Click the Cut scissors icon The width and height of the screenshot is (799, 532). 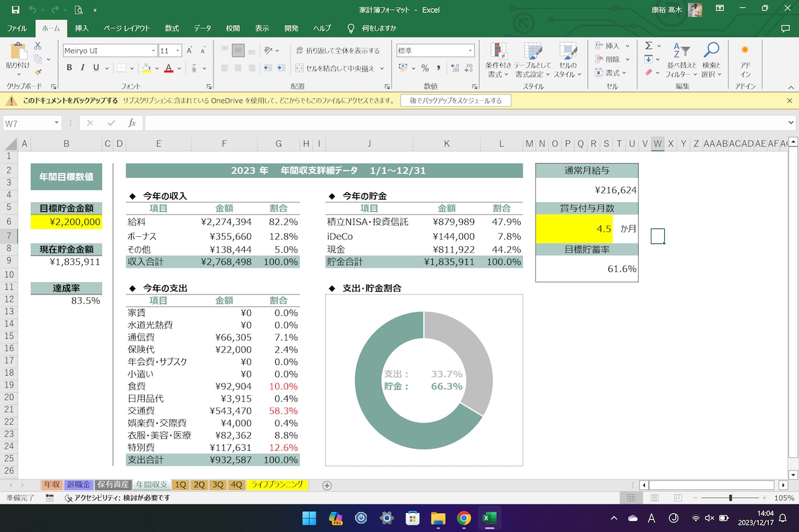(38, 46)
